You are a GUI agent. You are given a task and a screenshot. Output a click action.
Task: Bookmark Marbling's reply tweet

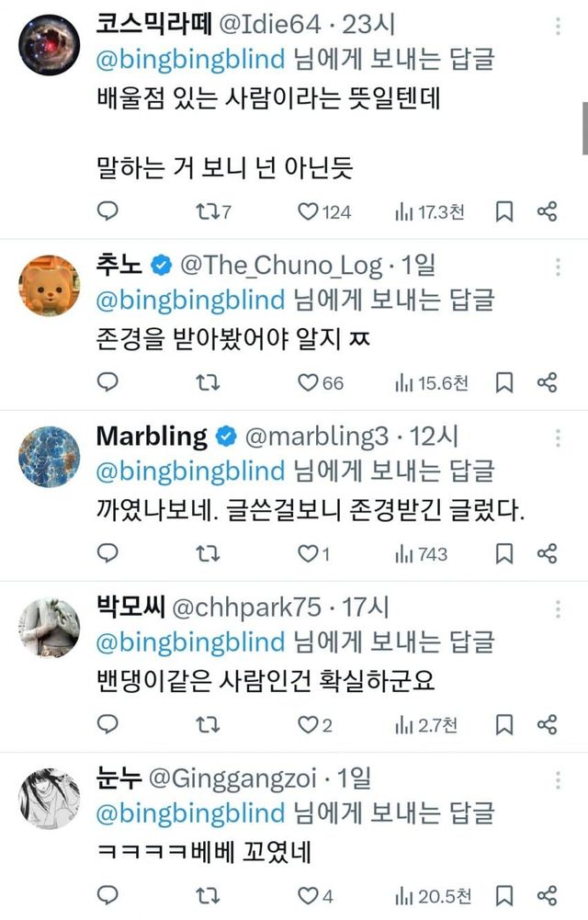click(x=504, y=553)
